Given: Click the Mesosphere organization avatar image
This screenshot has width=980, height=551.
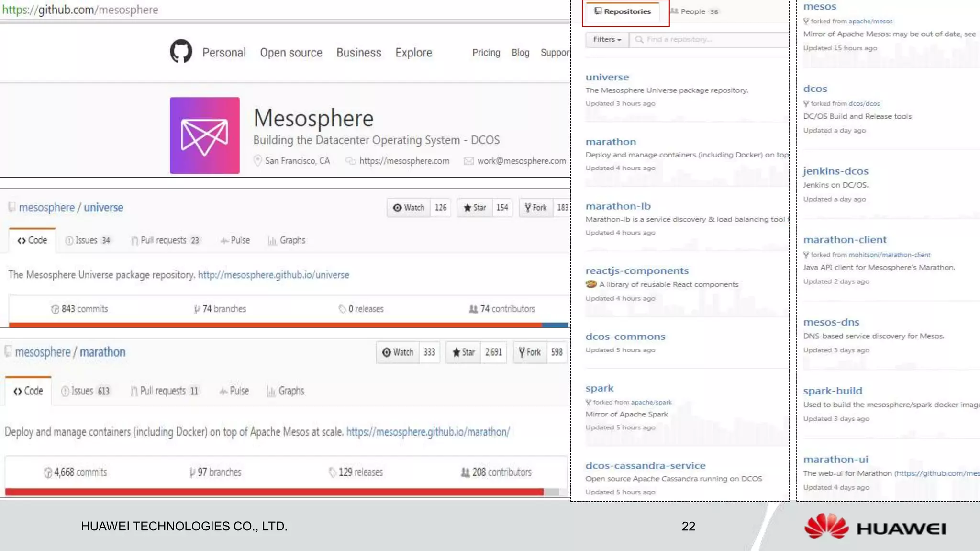Looking at the screenshot, I should coord(205,135).
